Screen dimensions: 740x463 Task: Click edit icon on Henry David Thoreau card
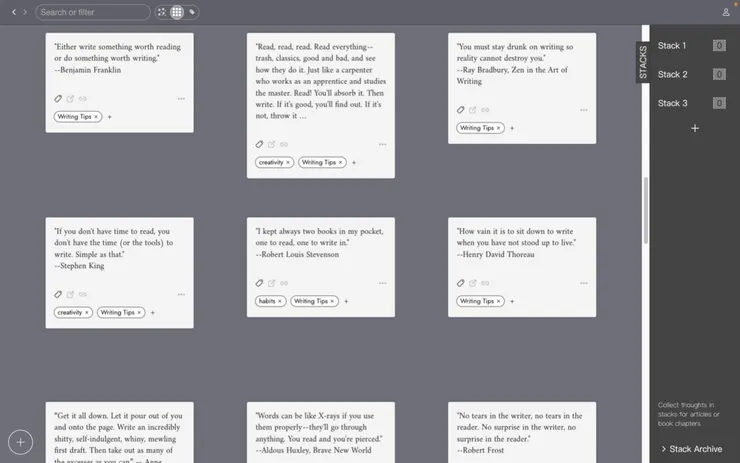click(473, 283)
